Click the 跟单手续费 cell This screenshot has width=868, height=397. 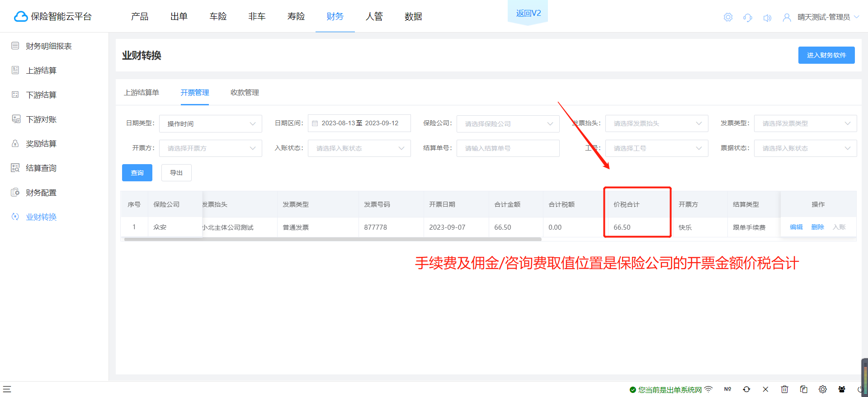[749, 227]
